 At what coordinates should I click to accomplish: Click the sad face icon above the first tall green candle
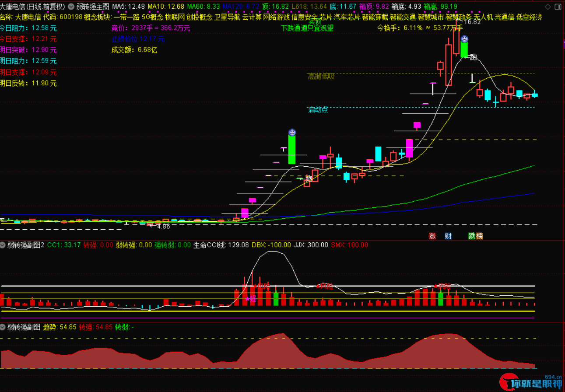point(292,132)
